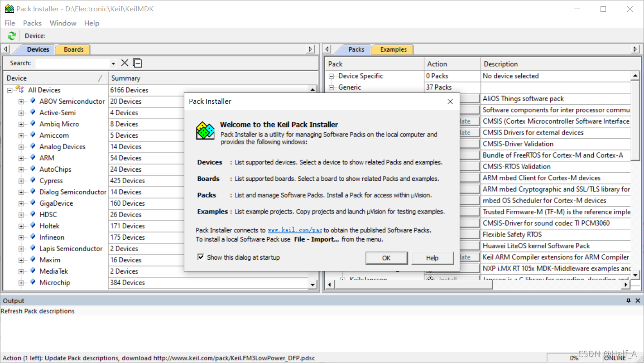Pin the Output panel with pushpin icon
The width and height of the screenshot is (644, 363).
coord(628,301)
